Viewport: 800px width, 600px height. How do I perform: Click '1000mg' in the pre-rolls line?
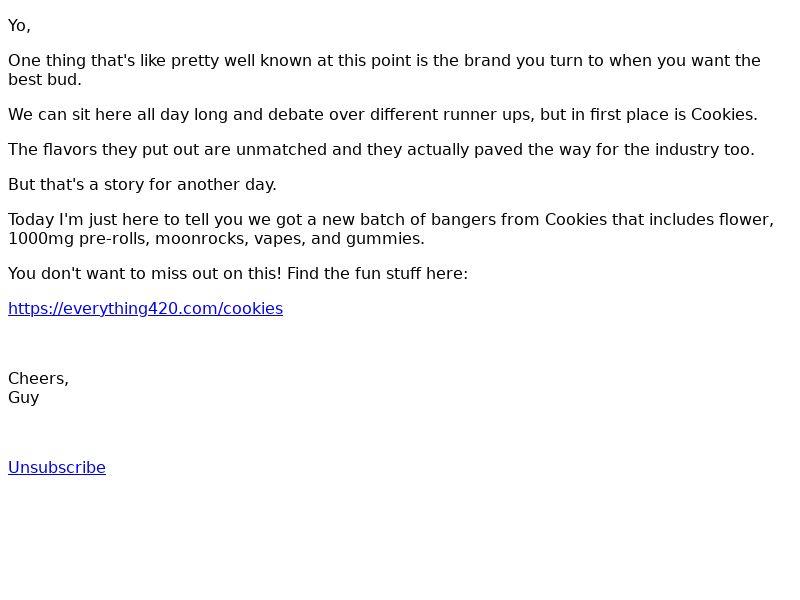tap(41, 239)
